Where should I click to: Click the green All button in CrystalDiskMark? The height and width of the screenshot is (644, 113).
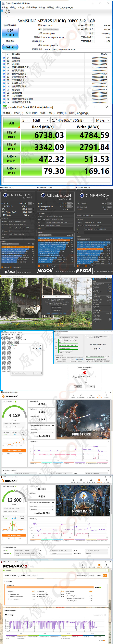11,123
